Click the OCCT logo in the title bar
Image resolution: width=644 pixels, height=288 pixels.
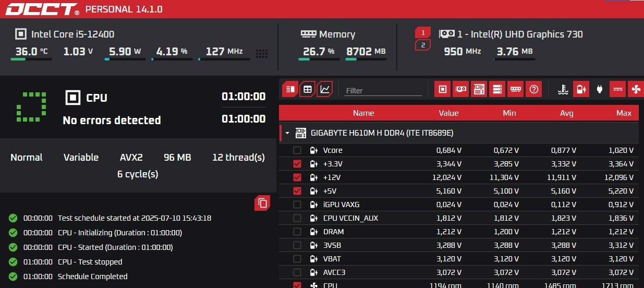(43, 9)
